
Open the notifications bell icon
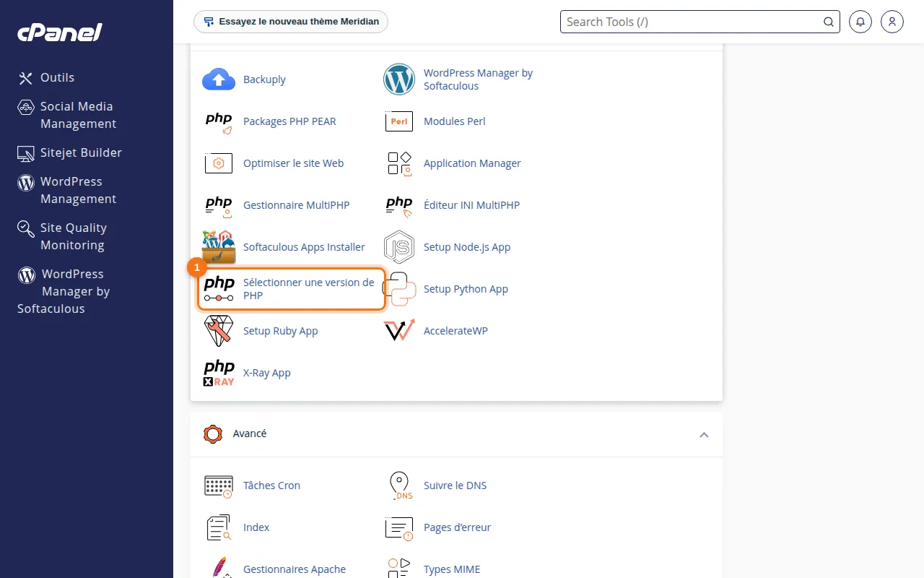point(860,22)
